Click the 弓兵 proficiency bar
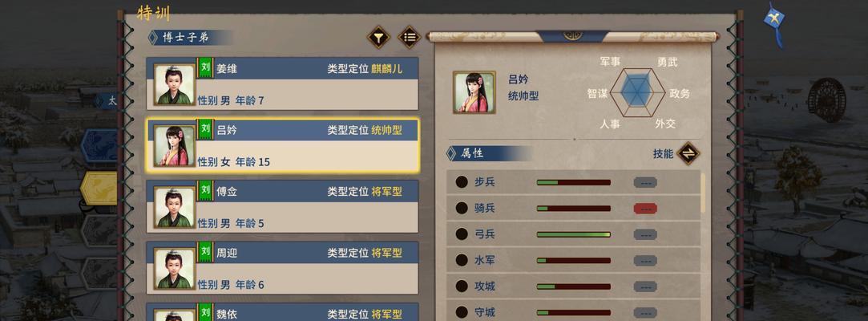 pos(574,234)
